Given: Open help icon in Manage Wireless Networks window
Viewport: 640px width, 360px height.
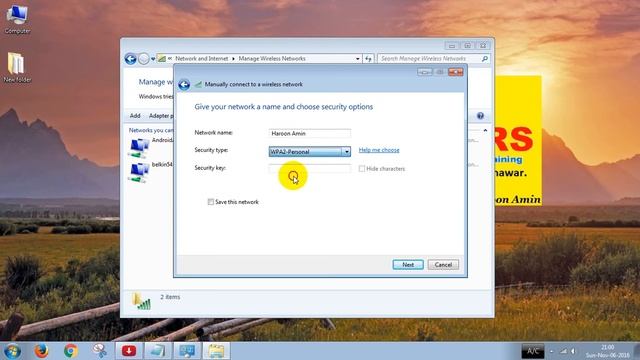Looking at the screenshot, I should (x=480, y=116).
